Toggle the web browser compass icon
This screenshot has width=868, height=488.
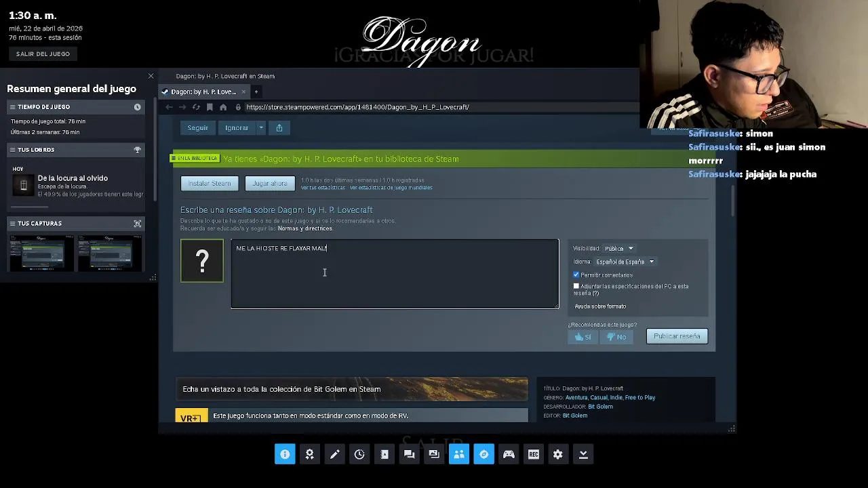point(484,454)
